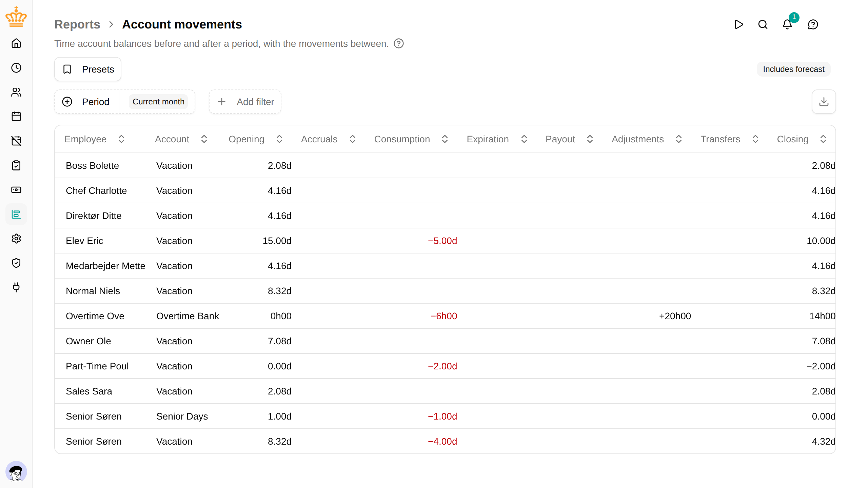Click the Includes forecast badge
This screenshot has width=868, height=488.
pos(794,69)
